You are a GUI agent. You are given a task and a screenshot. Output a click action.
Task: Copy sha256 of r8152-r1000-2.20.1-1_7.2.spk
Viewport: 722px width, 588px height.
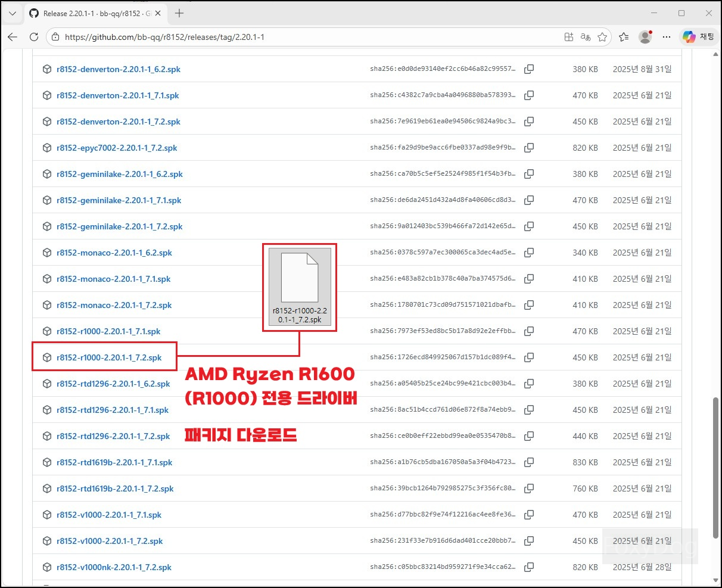(x=528, y=357)
